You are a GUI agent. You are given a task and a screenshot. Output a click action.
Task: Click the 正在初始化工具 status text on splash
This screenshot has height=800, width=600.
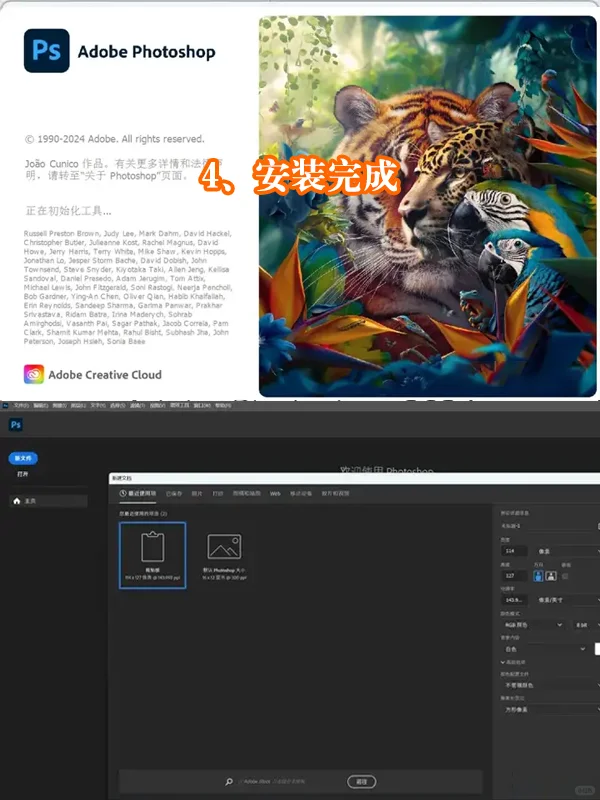[x=68, y=211]
